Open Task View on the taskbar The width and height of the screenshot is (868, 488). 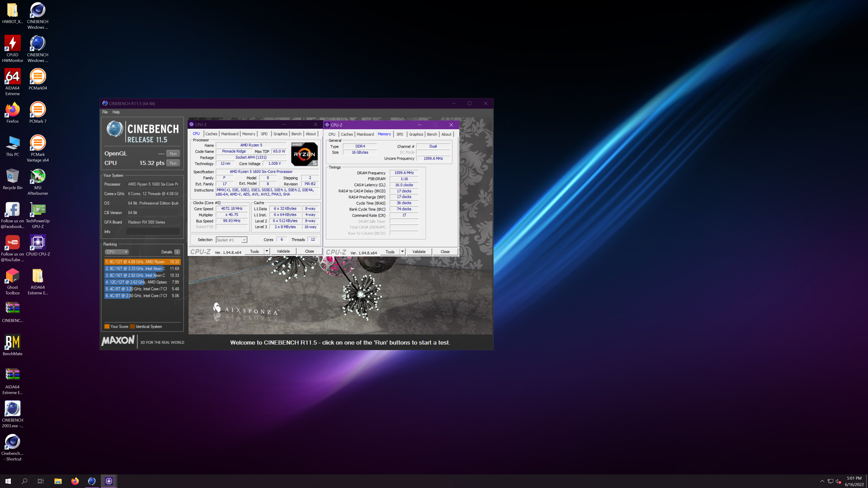pyautogui.click(x=40, y=481)
